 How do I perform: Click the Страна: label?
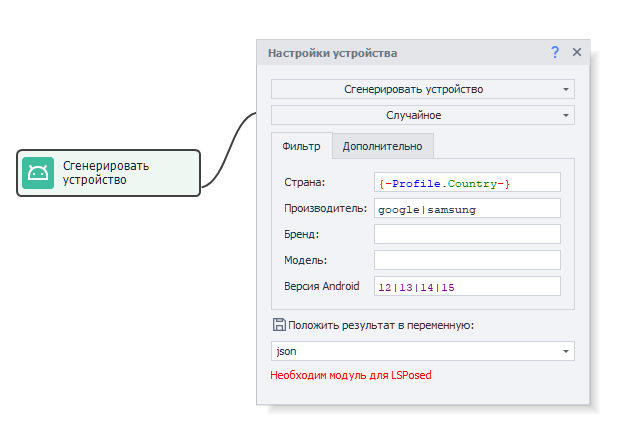(305, 182)
